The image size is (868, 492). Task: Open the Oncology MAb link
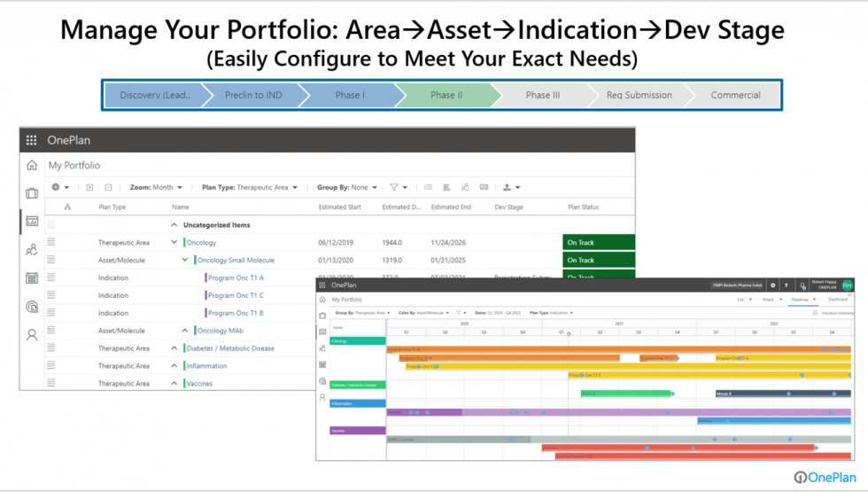(x=221, y=330)
